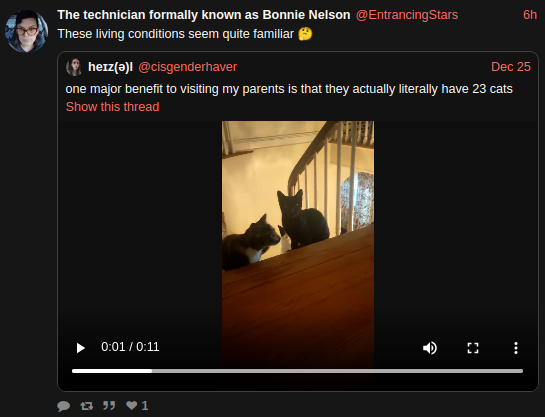Click the 6h timestamp link
The image size is (545, 417).
530,15
